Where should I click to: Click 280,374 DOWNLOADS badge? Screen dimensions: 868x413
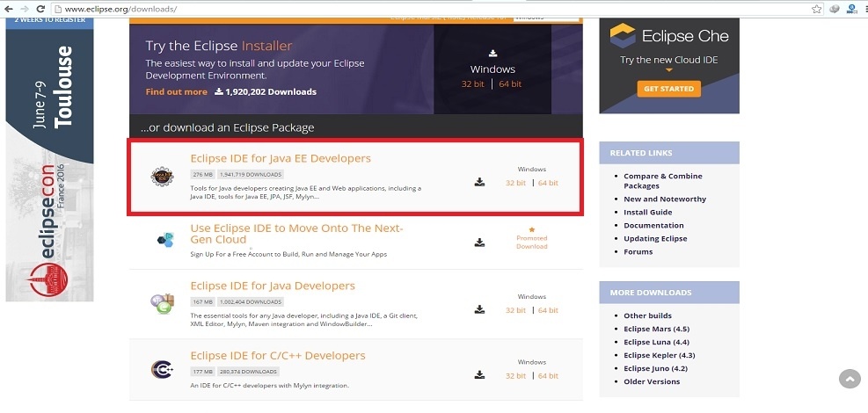click(249, 372)
